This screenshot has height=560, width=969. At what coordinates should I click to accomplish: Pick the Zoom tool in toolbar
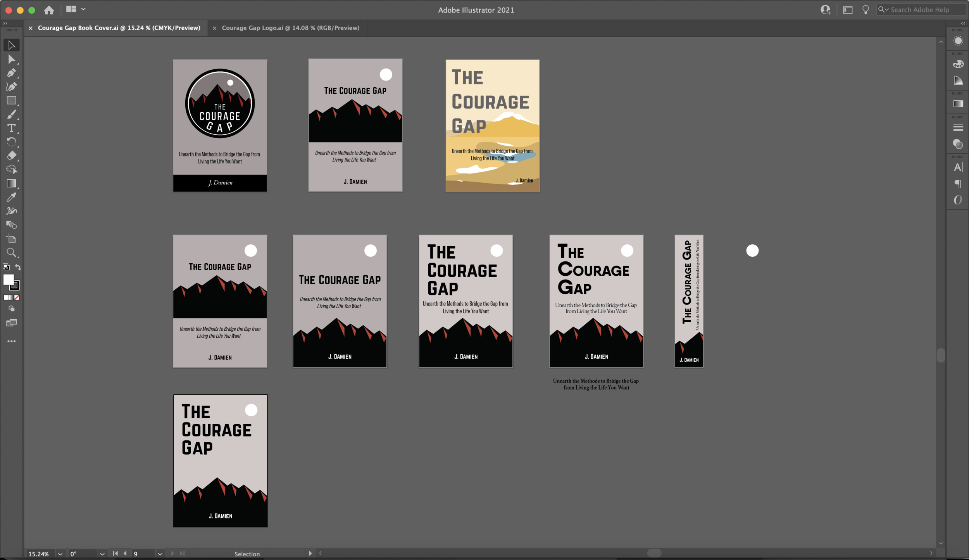11,253
